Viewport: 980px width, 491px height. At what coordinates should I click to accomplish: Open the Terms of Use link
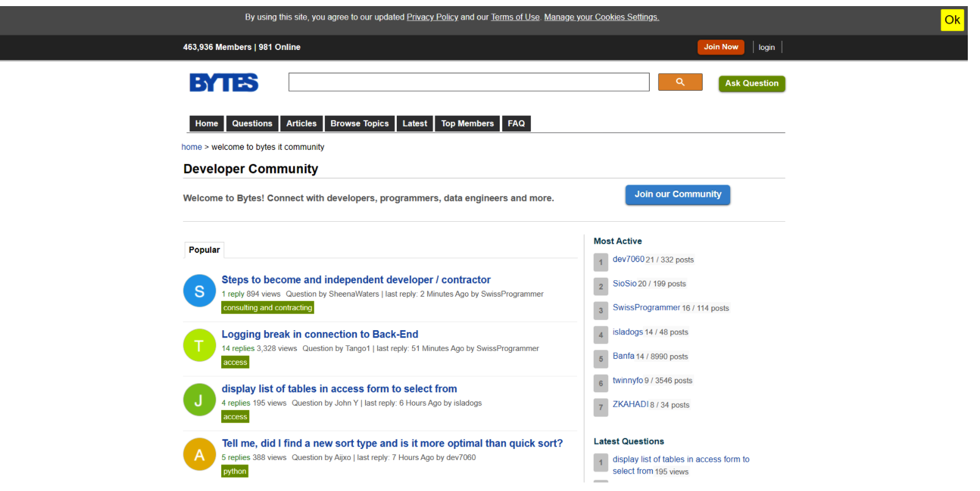516,17
